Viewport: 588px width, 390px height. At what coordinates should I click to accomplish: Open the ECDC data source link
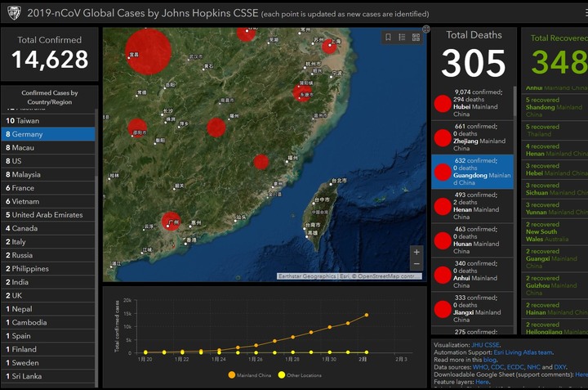(515, 367)
